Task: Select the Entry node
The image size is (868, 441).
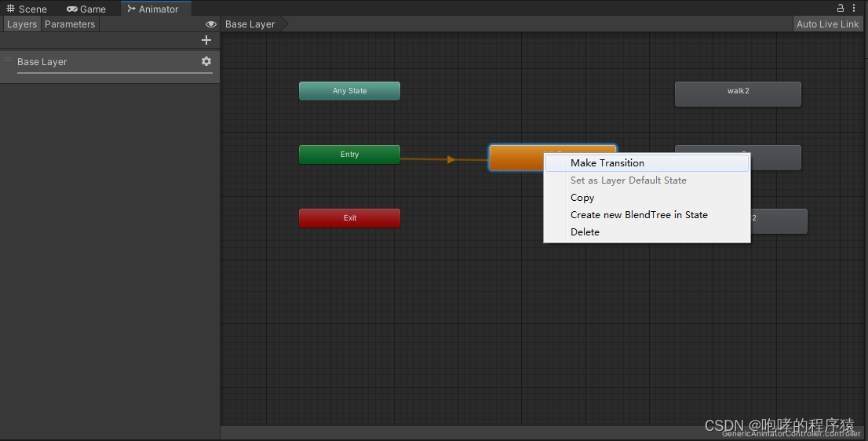Action: pyautogui.click(x=349, y=155)
